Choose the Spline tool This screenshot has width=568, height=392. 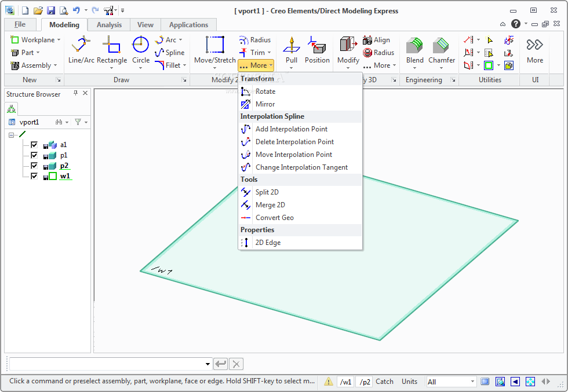coord(170,53)
